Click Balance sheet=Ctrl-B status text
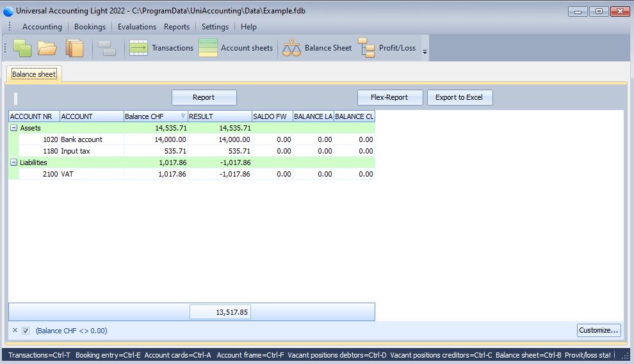 pyautogui.click(x=528, y=355)
